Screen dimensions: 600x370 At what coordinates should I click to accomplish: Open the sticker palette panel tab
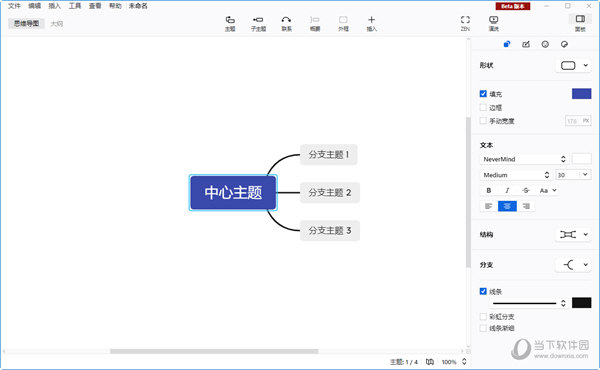564,44
